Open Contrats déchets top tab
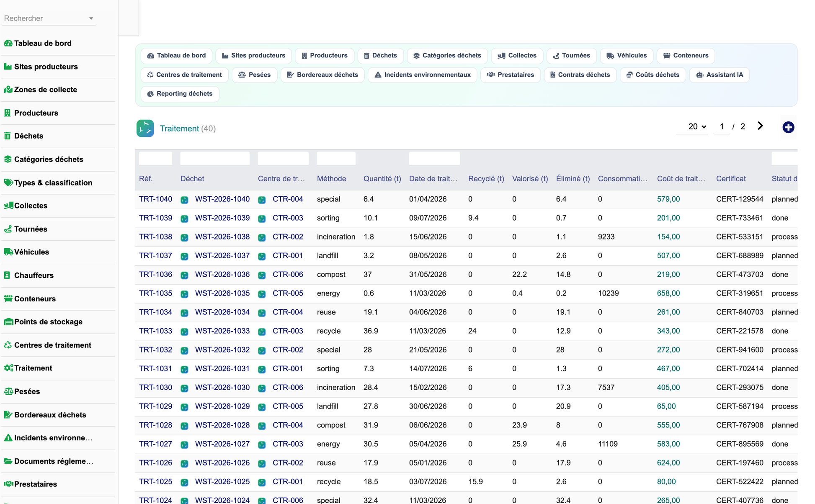815x504 pixels. tap(580, 75)
